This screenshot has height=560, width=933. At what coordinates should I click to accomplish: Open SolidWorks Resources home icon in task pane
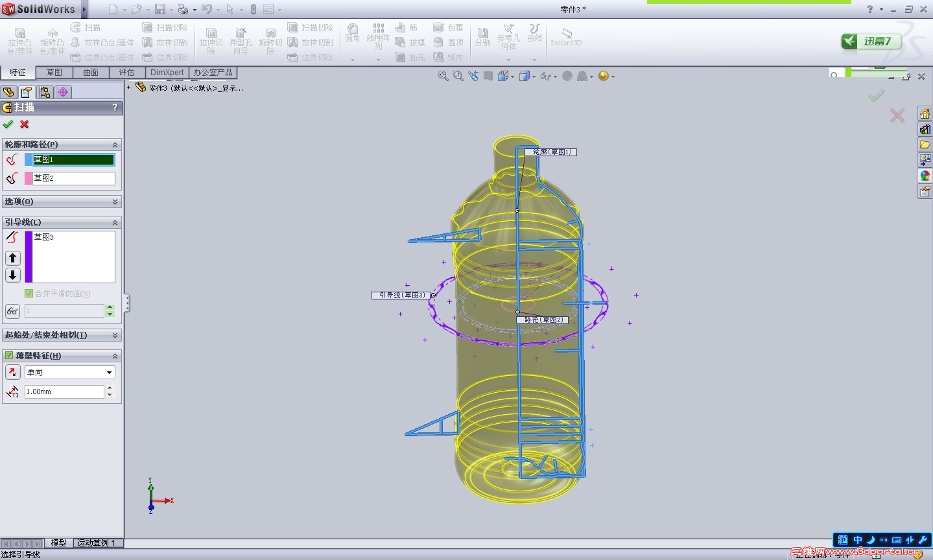(x=925, y=114)
